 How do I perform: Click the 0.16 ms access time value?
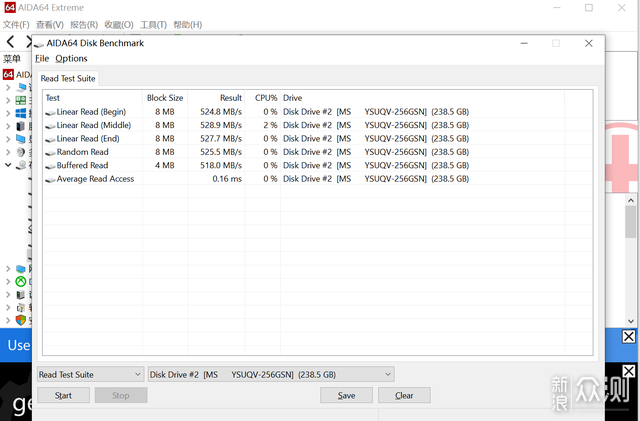227,179
